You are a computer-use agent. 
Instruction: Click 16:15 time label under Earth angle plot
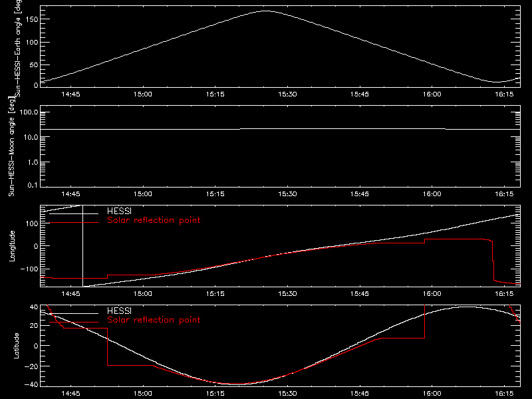(504, 94)
